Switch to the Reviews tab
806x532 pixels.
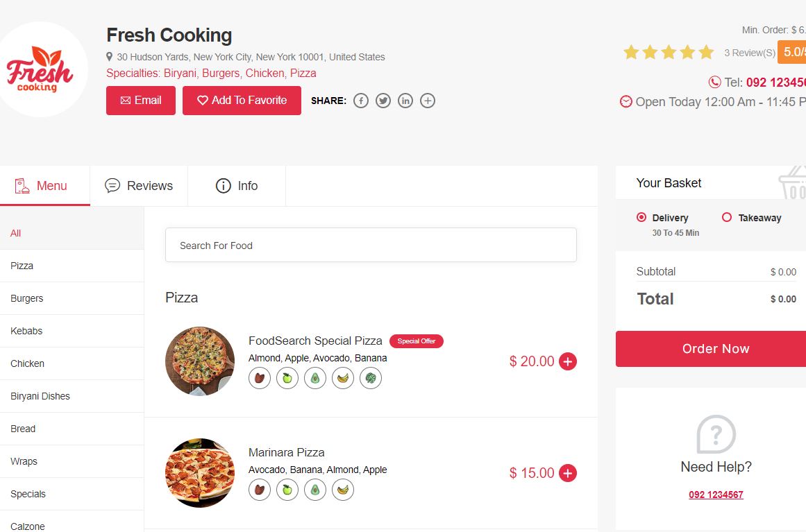[139, 186]
